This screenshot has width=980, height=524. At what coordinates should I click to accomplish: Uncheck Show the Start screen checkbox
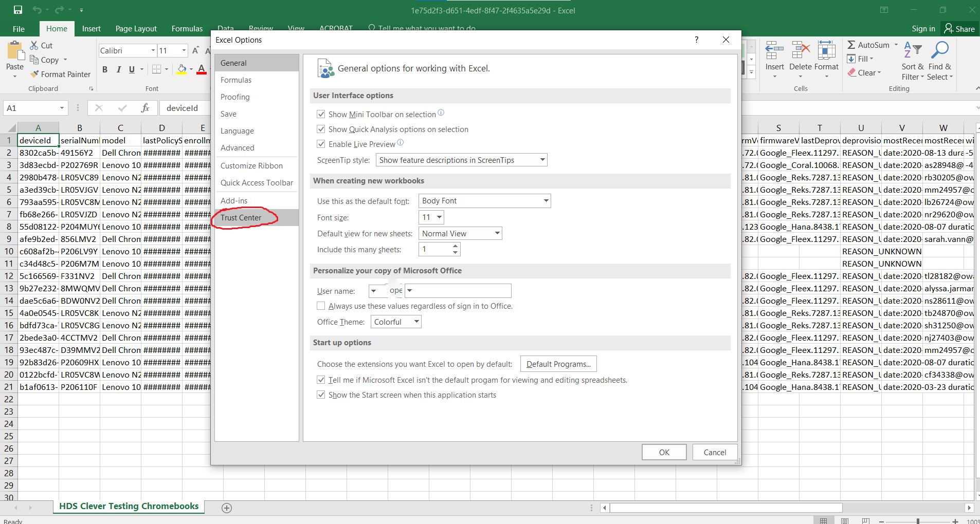coord(321,395)
